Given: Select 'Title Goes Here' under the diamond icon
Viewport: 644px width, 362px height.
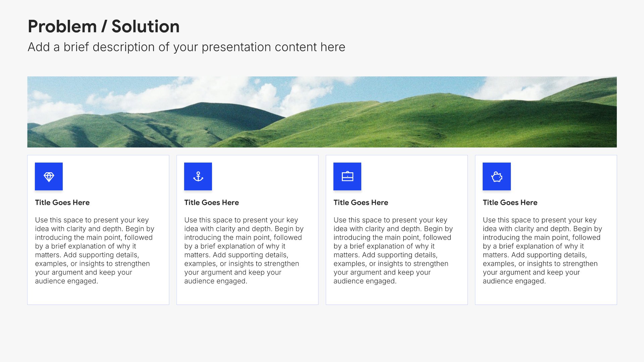Looking at the screenshot, I should click(62, 202).
